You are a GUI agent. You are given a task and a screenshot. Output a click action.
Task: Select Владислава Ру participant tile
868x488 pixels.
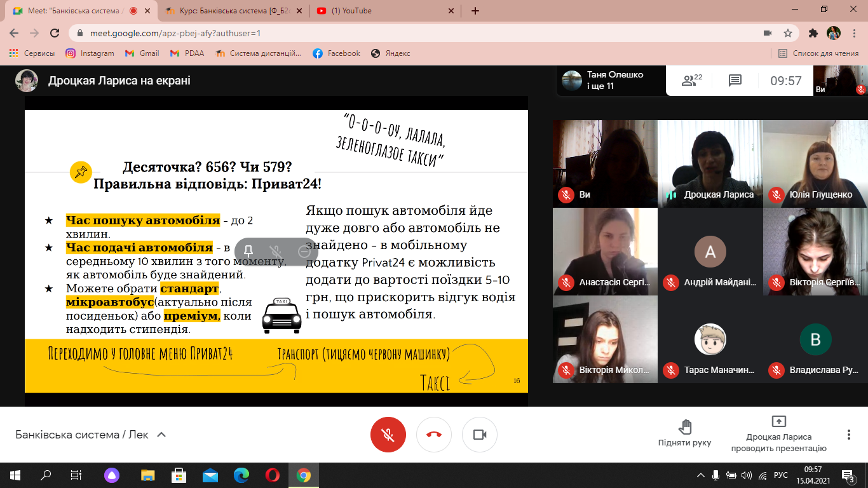(815, 339)
